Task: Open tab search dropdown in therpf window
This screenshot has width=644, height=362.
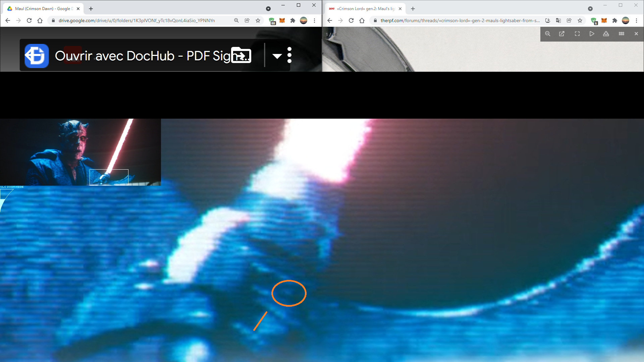Action: point(590,9)
